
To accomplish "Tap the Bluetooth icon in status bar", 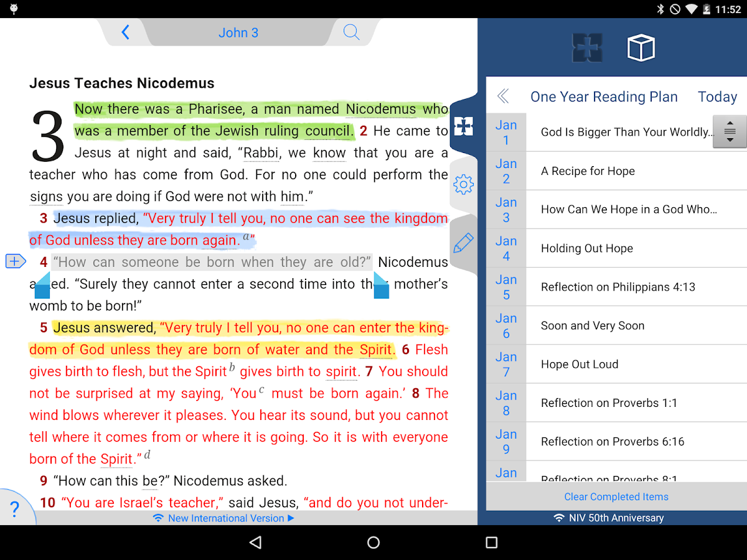I will point(660,9).
